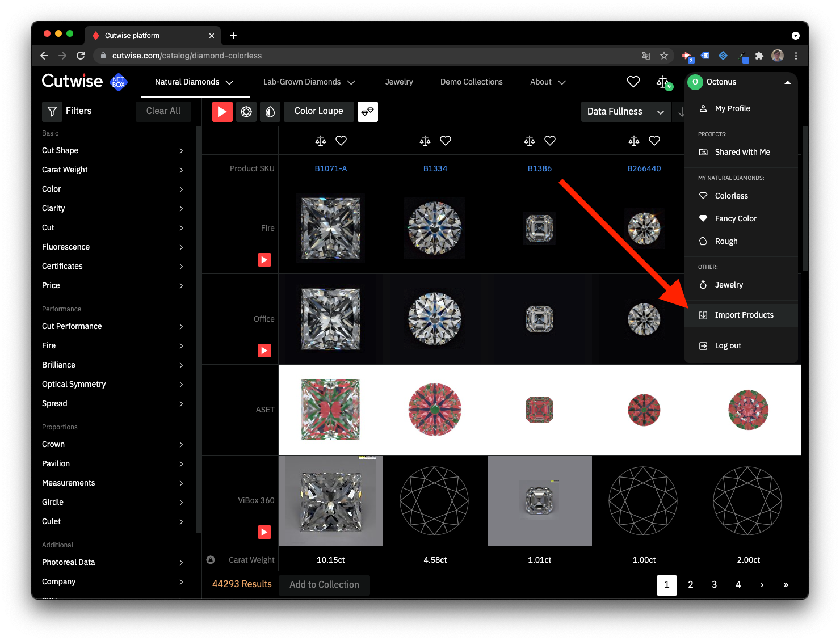Image resolution: width=840 pixels, height=641 pixels.
Task: Select My Profile from the user menu
Action: [x=741, y=108]
